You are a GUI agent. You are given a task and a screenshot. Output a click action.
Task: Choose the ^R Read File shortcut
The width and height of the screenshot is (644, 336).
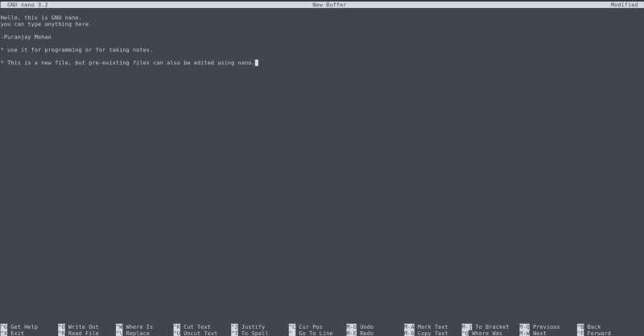(x=78, y=333)
